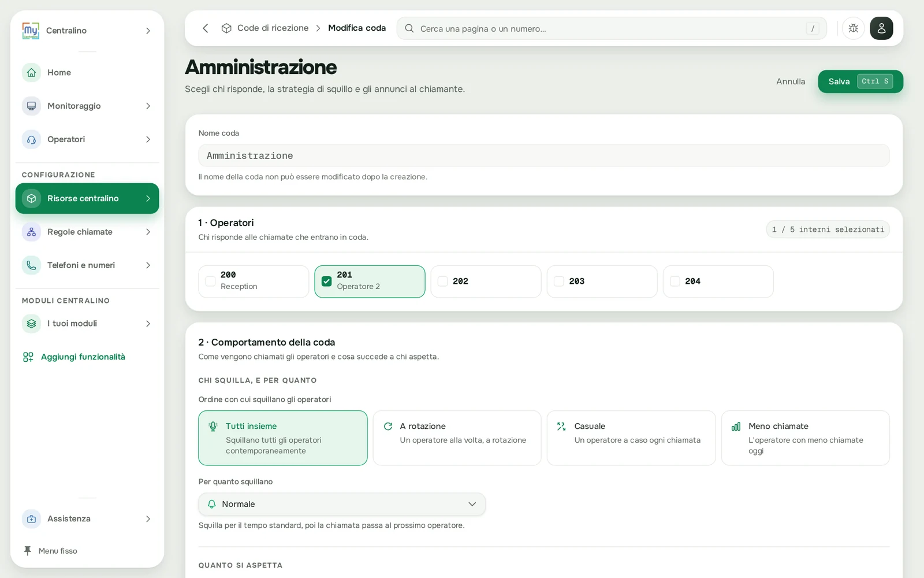924x578 pixels.
Task: Click the Regole chiamate flow icon
Action: pos(31,232)
